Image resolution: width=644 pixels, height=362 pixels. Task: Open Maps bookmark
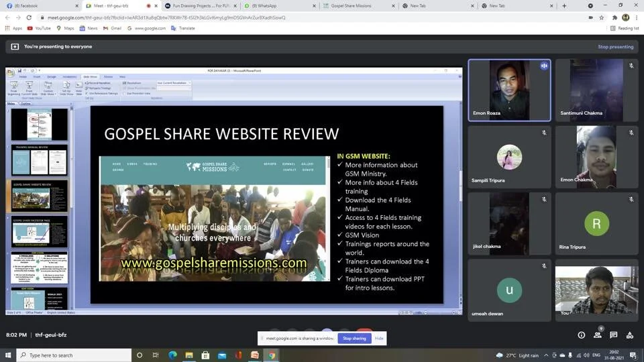tap(65, 28)
